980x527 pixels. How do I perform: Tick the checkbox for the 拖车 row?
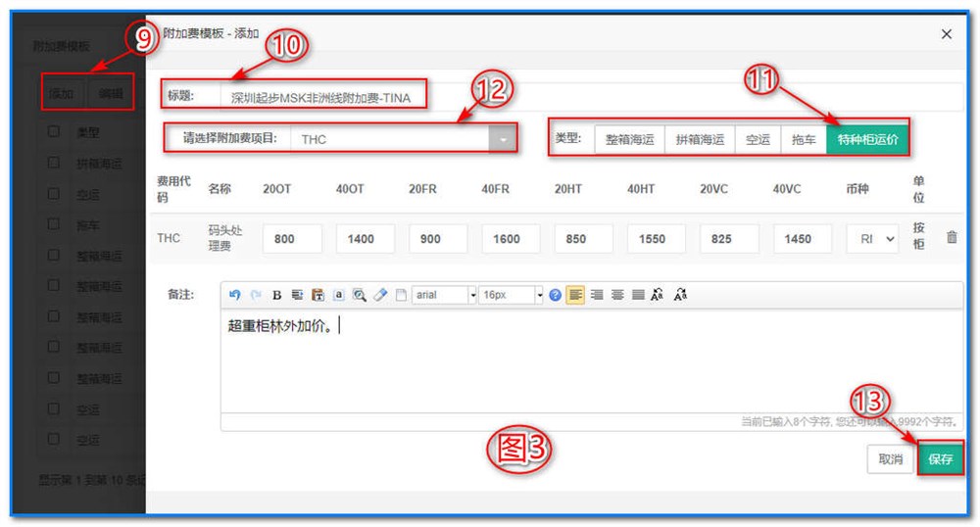54,224
